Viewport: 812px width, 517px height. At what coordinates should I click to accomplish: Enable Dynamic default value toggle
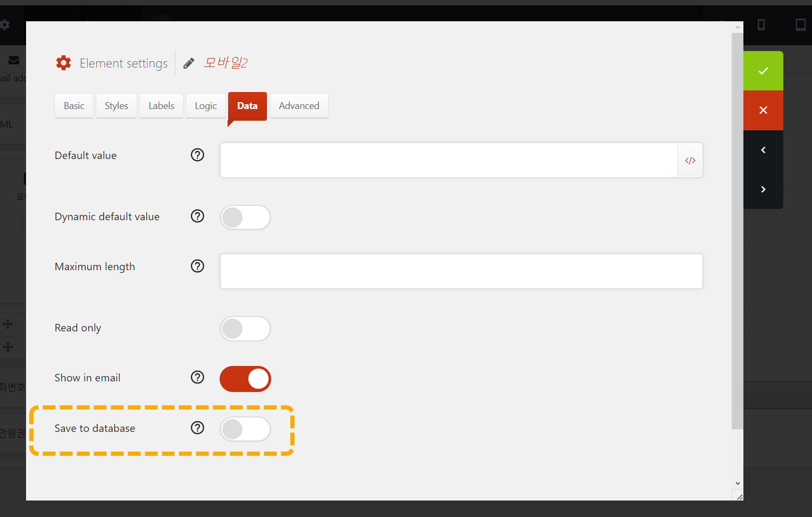245,217
